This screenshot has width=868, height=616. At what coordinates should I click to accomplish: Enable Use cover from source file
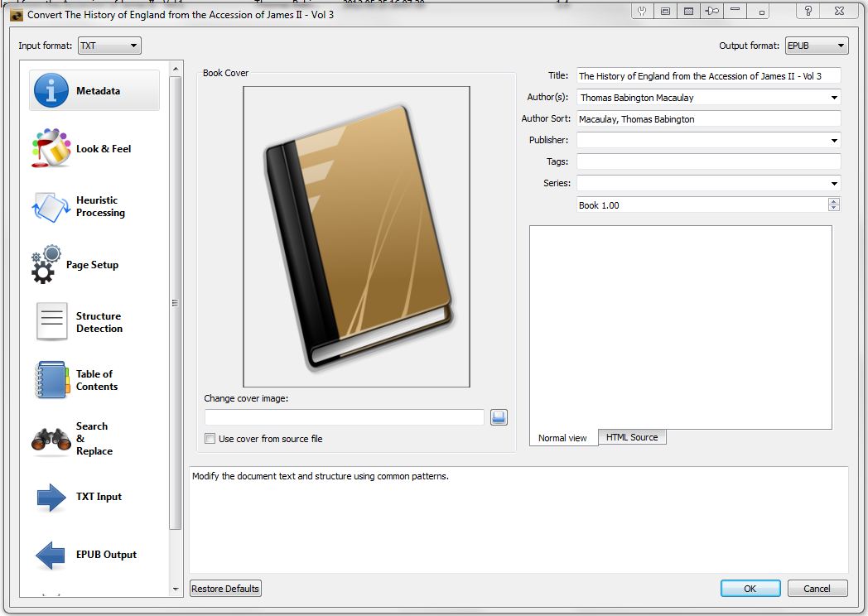[210, 439]
